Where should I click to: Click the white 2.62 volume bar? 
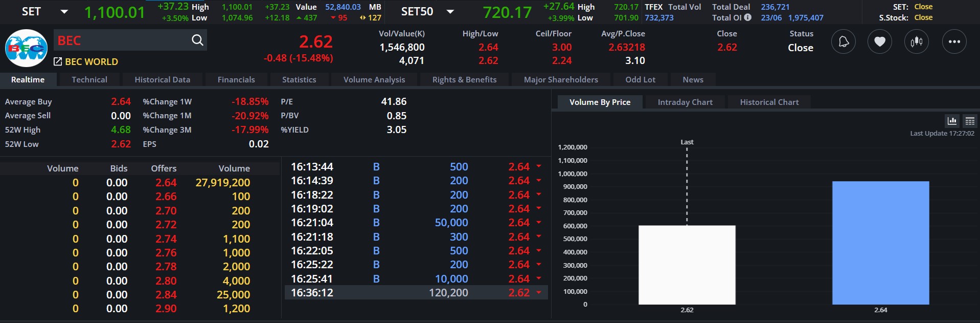coord(687,265)
